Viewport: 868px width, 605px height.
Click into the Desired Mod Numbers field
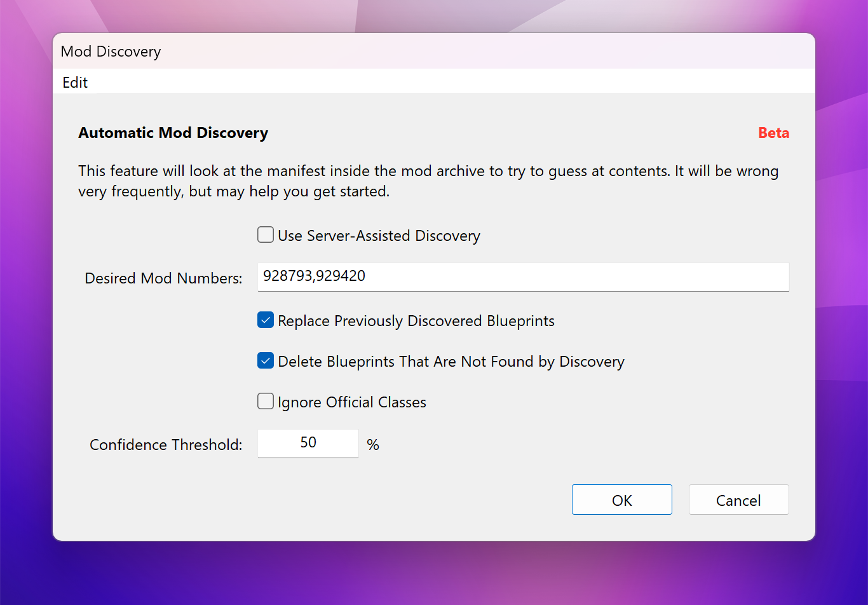pyautogui.click(x=522, y=276)
